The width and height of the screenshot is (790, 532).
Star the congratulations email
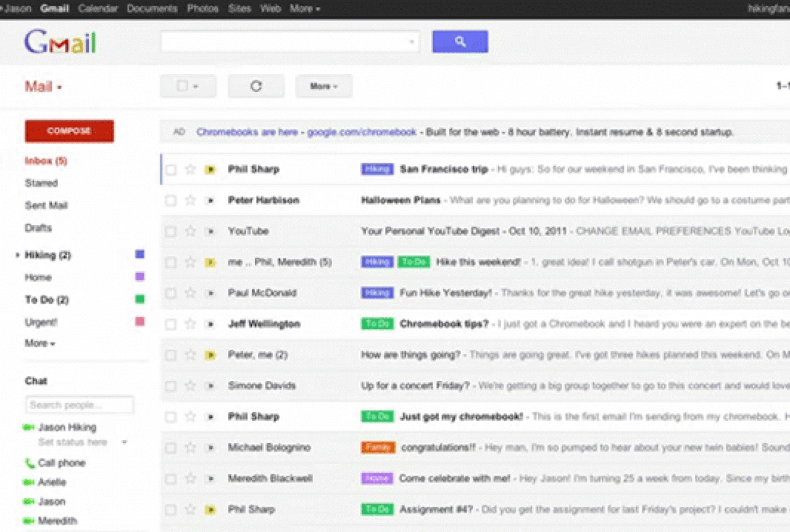[190, 447]
